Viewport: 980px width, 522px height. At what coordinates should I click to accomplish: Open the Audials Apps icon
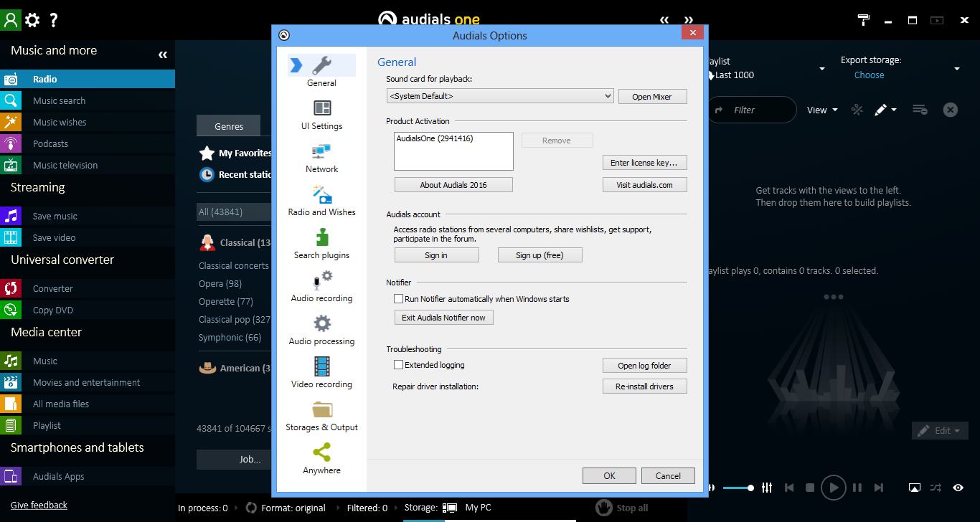(11, 476)
